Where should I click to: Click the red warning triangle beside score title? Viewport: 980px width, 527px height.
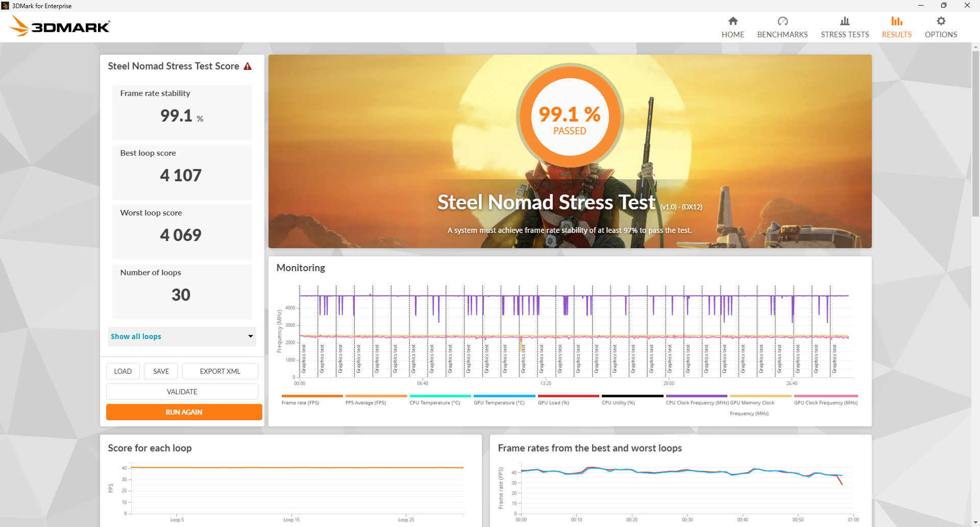(248, 66)
